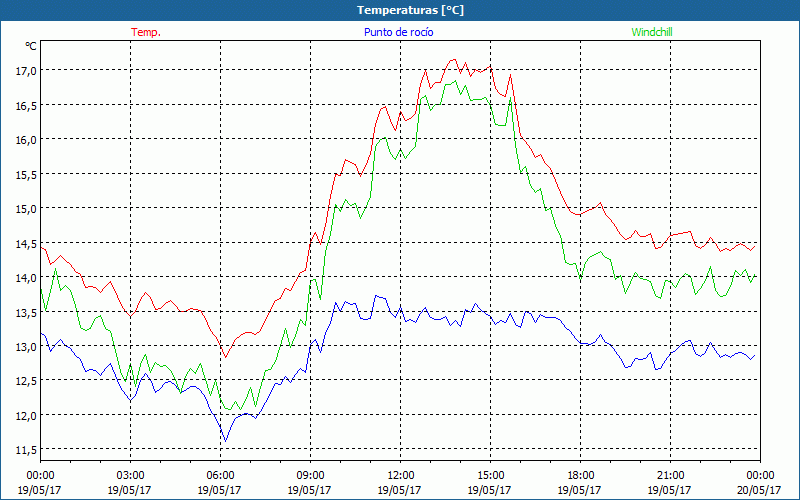Click the '12,0' y-axis value
This screenshot has height=500, width=800.
click(26, 415)
